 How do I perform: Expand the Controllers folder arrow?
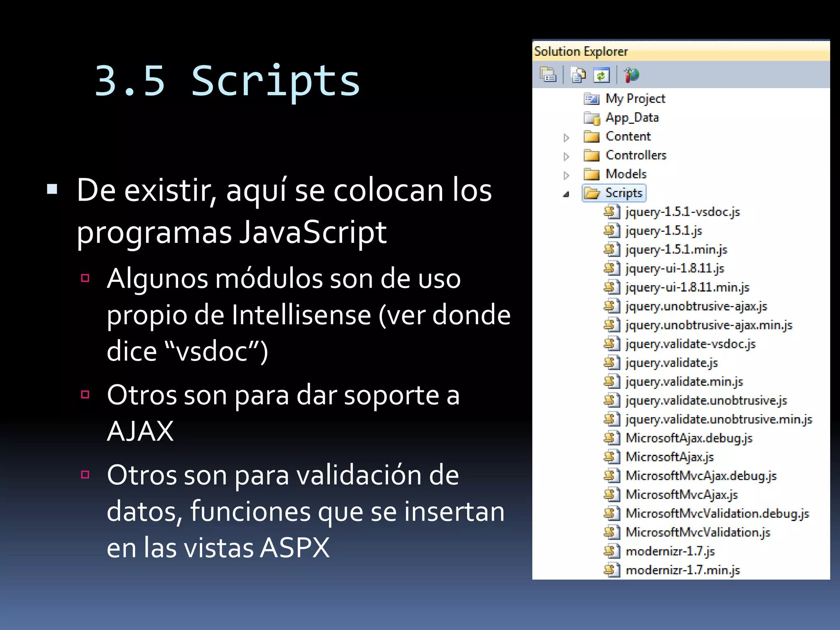[566, 157]
